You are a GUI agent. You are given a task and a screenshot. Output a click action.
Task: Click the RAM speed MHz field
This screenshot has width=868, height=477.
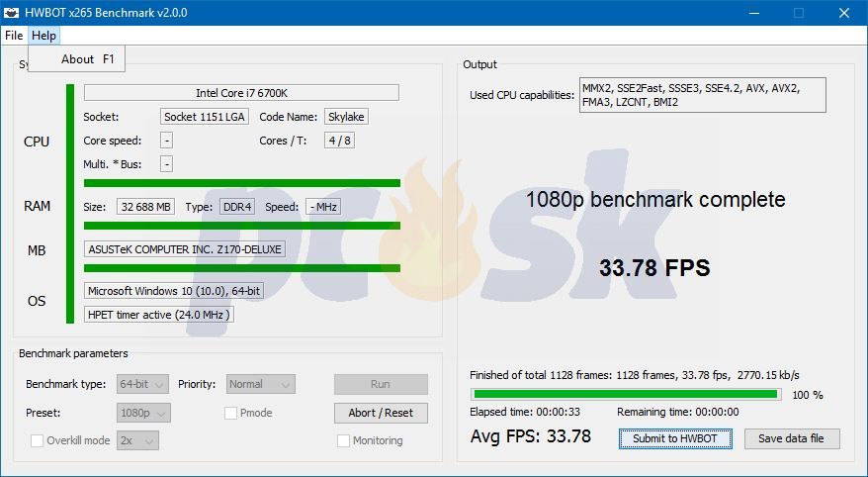point(323,207)
